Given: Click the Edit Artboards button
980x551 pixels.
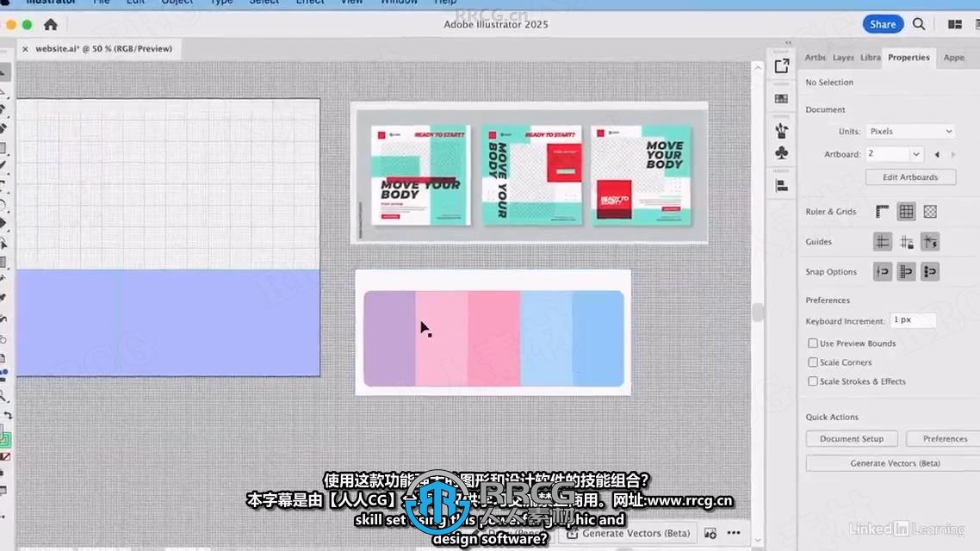Looking at the screenshot, I should tap(910, 177).
